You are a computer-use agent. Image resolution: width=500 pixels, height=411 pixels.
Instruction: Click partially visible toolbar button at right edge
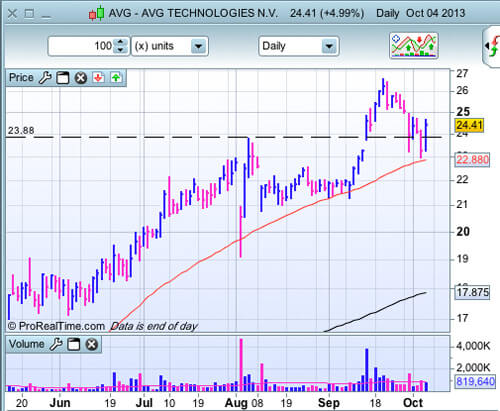point(492,46)
